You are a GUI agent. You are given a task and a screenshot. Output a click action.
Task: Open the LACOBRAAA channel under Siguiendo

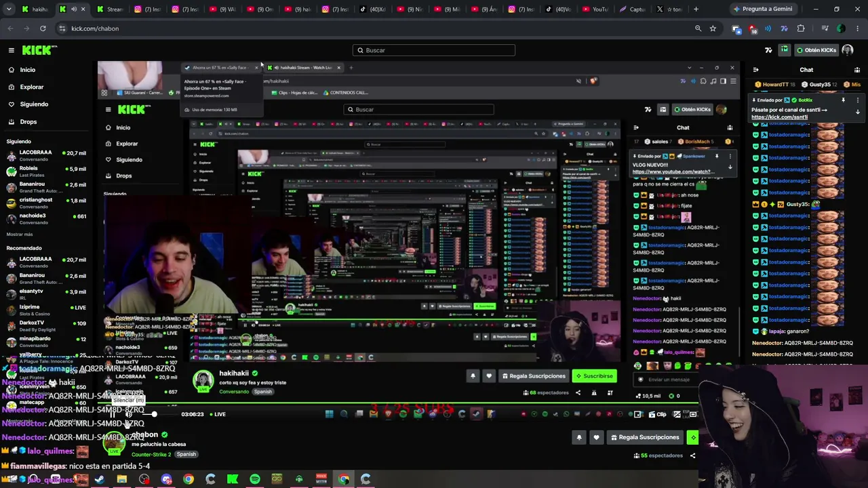click(46, 156)
